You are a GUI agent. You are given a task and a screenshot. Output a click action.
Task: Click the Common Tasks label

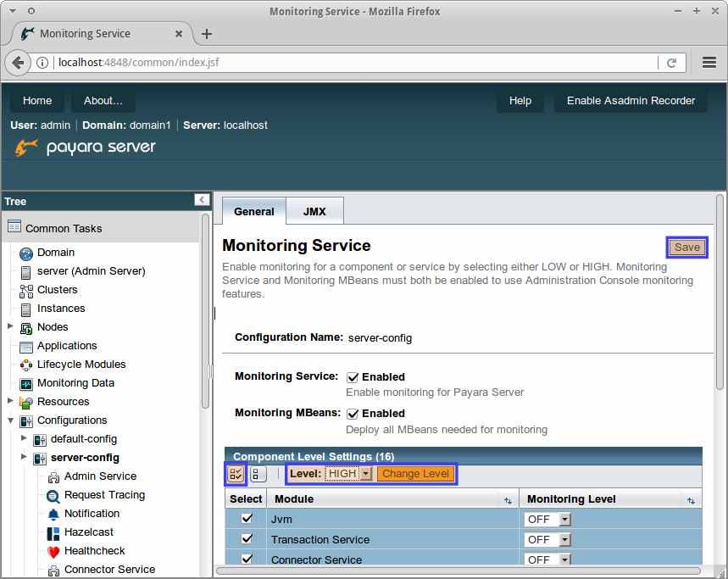point(64,228)
